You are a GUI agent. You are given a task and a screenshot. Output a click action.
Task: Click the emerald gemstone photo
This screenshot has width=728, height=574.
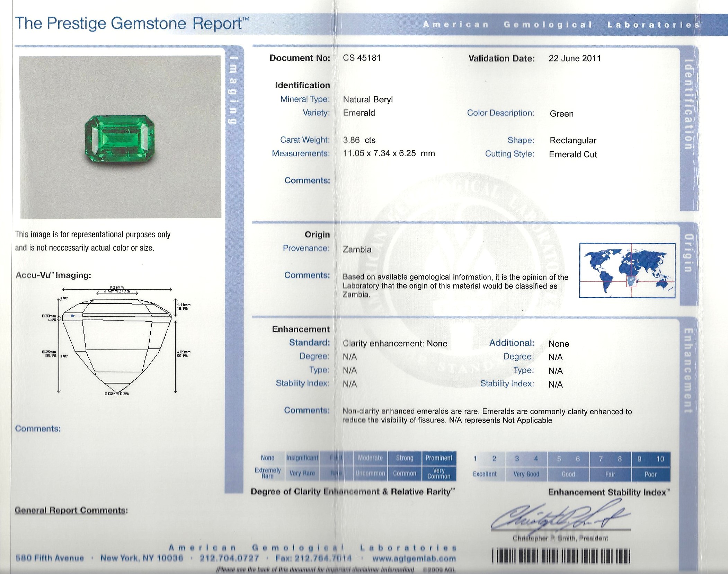(119, 139)
